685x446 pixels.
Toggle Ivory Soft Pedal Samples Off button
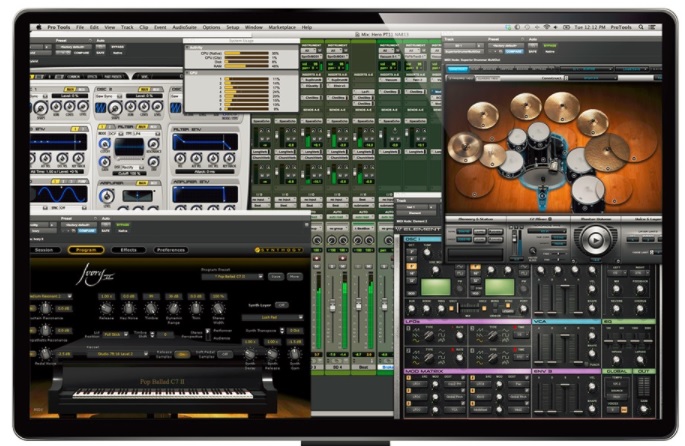225,354
